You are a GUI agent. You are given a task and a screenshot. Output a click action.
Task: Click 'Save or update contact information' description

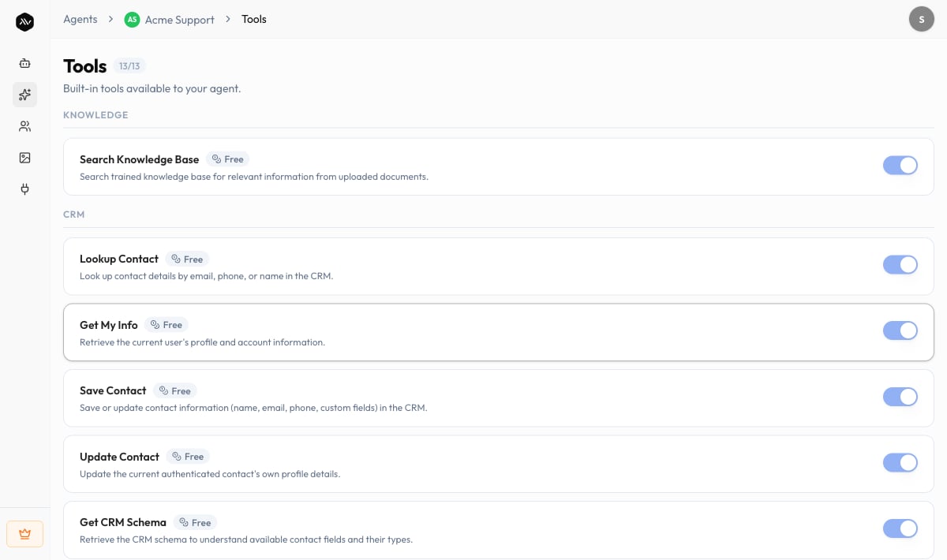point(253,408)
